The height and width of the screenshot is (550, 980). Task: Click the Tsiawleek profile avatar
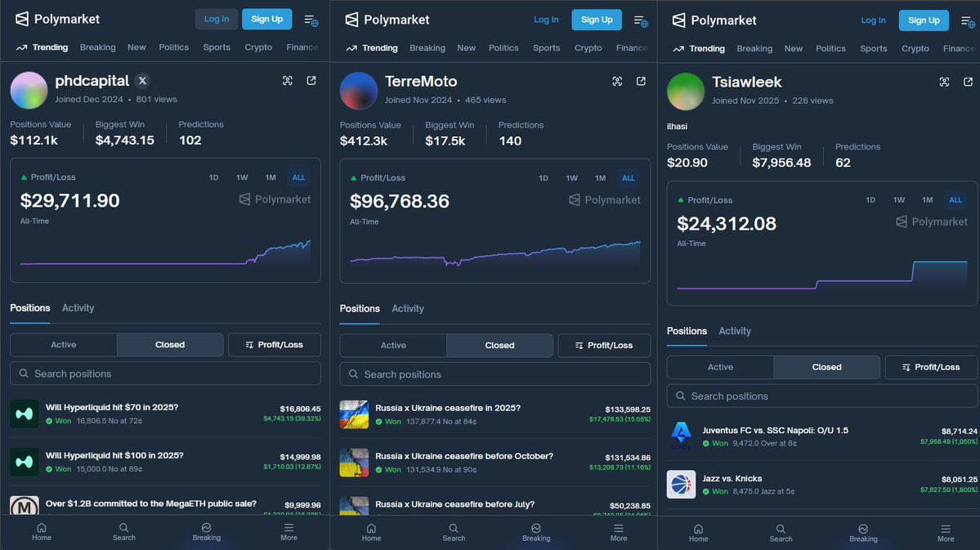[686, 92]
